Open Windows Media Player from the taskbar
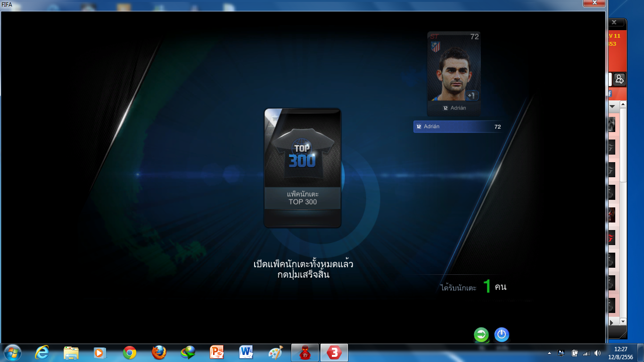644x362 pixels. (100, 353)
